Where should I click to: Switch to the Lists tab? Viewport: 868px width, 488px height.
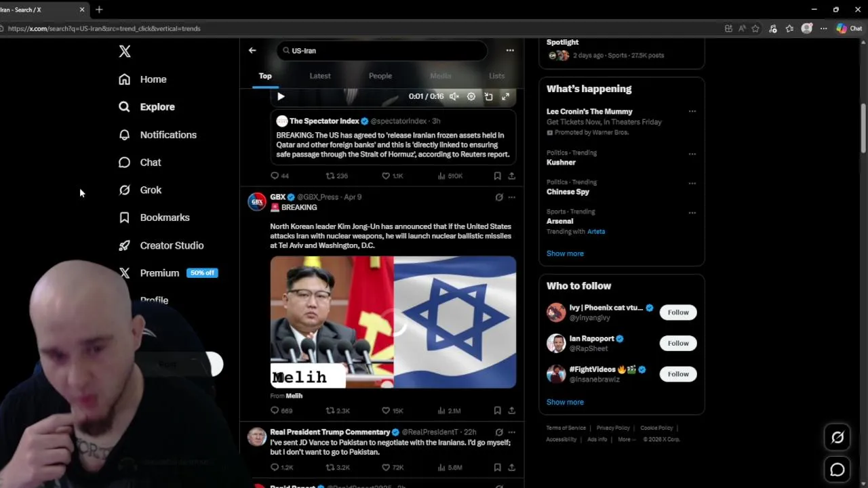[x=497, y=76]
